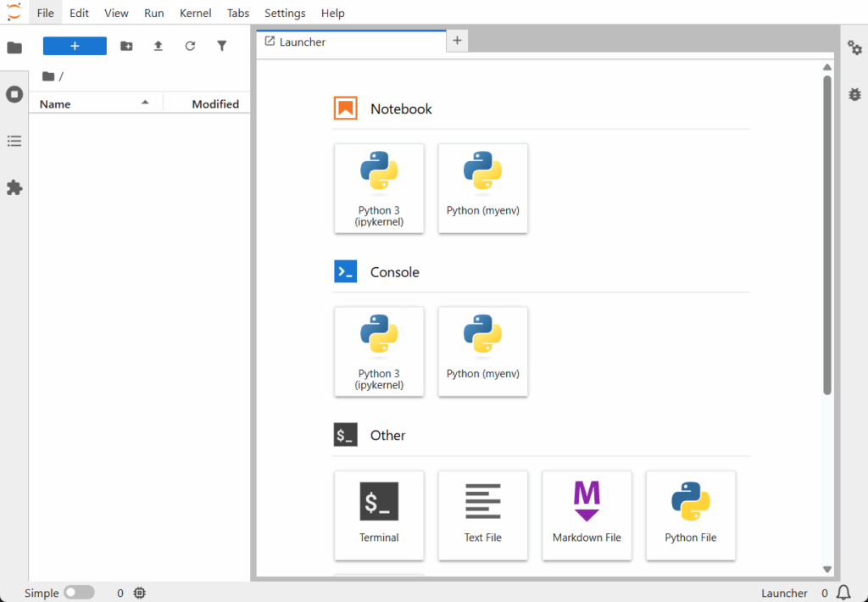Click the Other section heading
868x602 pixels.
(387, 435)
